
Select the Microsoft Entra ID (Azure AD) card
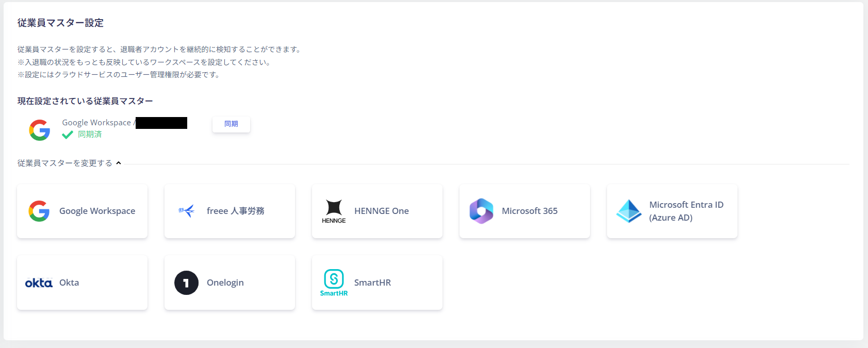coord(672,211)
